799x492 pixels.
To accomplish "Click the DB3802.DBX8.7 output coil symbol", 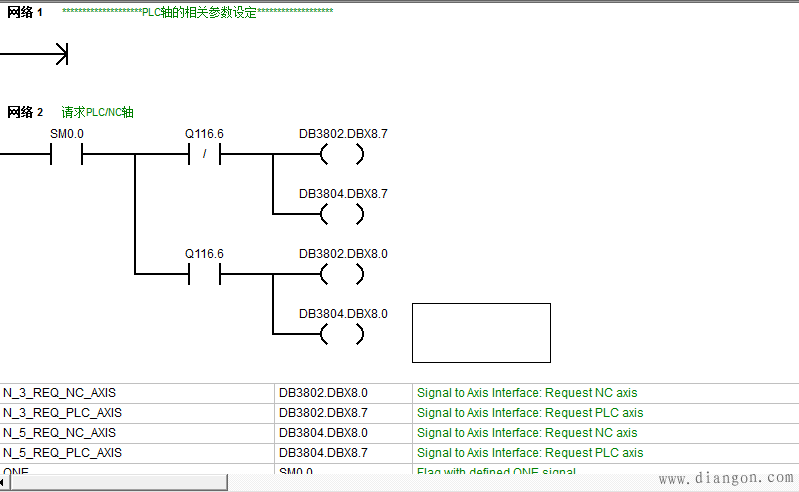I will pos(342,155).
